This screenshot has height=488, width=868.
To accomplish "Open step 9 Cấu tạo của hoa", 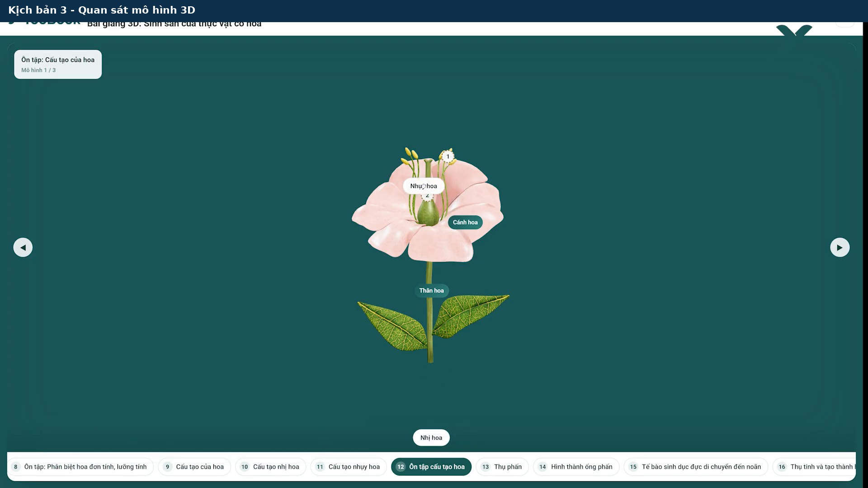I will pyautogui.click(x=194, y=466).
